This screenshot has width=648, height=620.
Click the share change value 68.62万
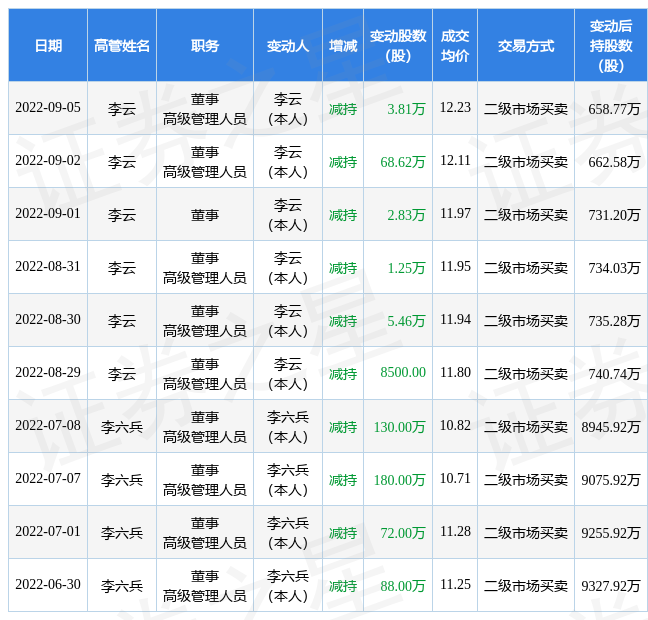pyautogui.click(x=403, y=162)
